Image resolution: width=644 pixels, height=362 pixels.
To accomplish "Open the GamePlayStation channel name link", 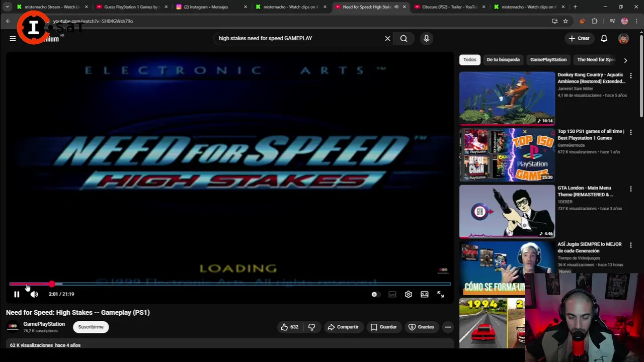I will click(x=44, y=324).
